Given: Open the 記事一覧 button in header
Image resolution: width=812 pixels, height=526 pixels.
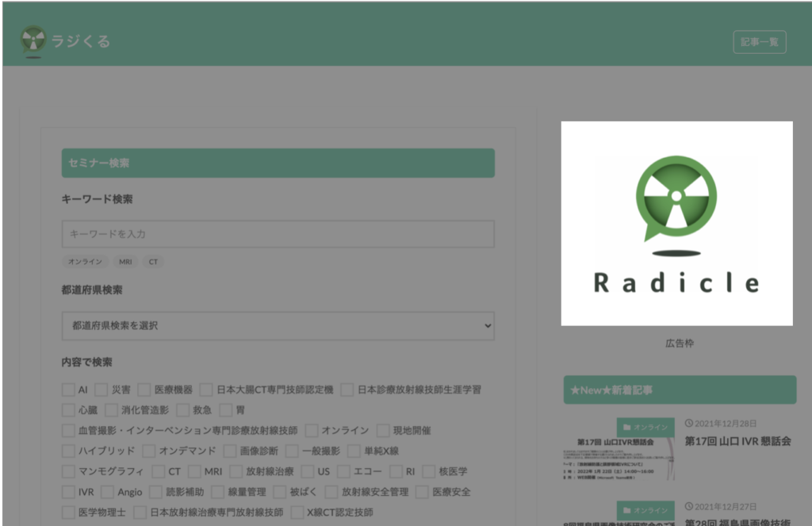Looking at the screenshot, I should click(759, 42).
